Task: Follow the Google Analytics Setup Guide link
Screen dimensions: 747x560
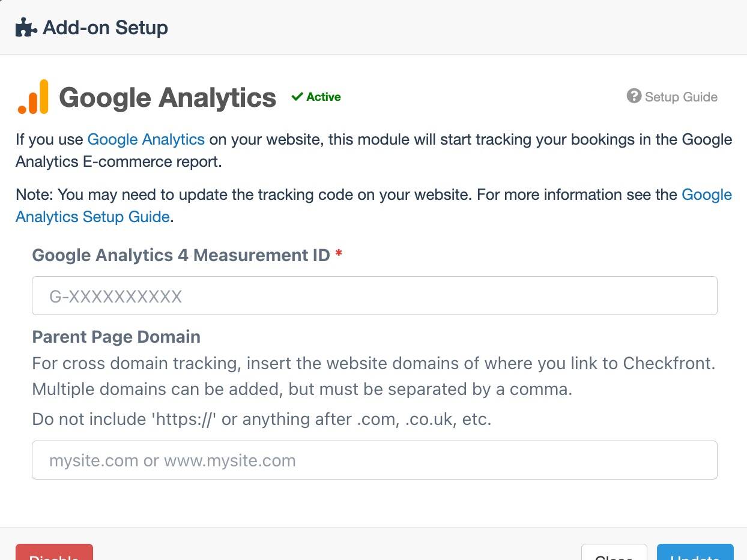Action: [374, 206]
